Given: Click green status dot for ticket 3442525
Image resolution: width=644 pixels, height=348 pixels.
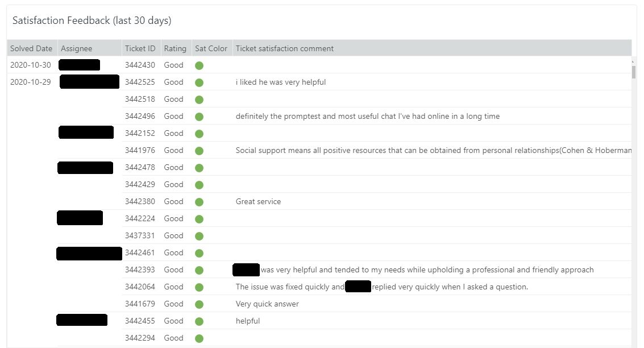Looking at the screenshot, I should tap(199, 82).
